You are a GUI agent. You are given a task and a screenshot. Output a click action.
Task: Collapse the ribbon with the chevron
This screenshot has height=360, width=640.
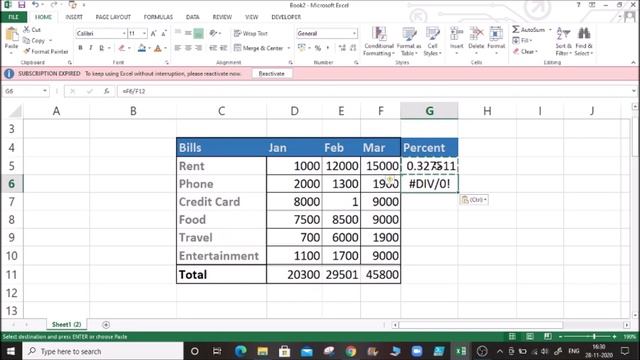633,62
